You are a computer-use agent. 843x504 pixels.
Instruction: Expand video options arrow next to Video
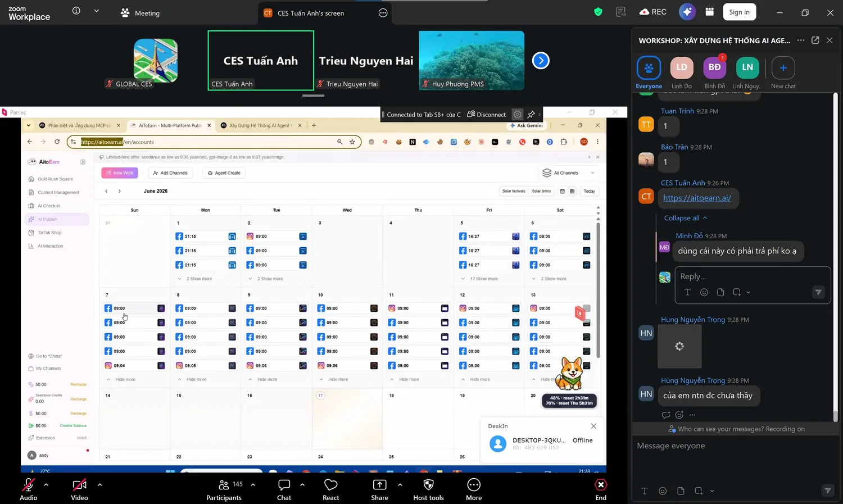coord(99,484)
